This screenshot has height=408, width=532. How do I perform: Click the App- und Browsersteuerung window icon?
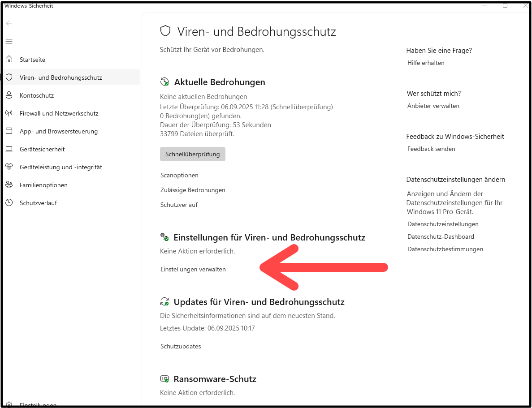point(9,131)
